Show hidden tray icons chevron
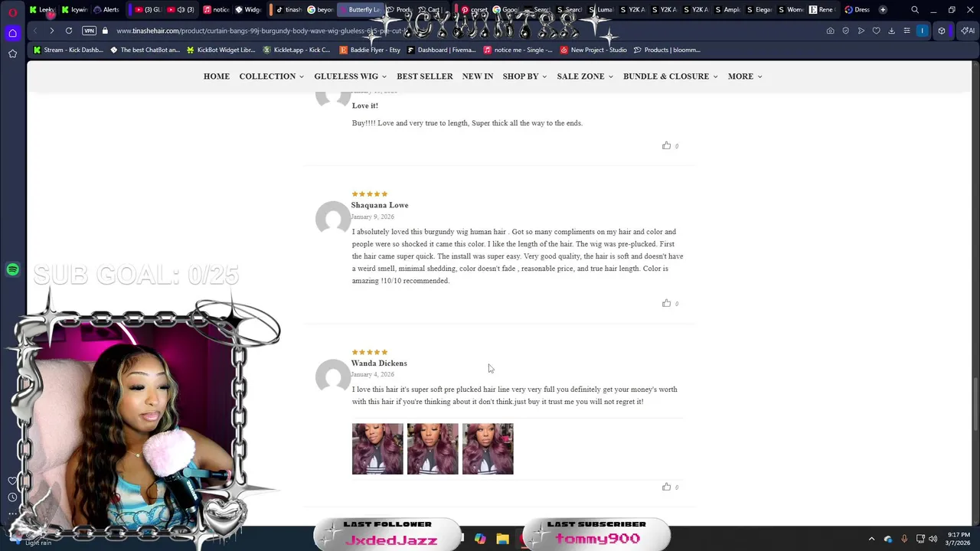The width and height of the screenshot is (980, 551). click(x=871, y=539)
